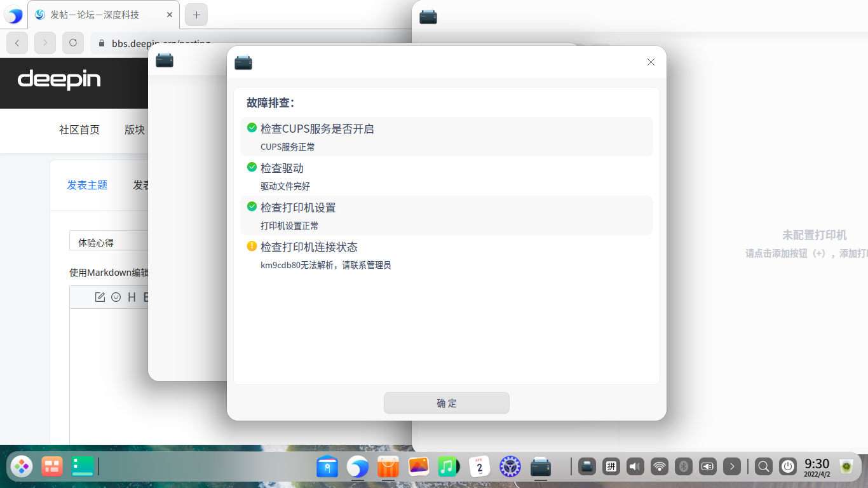This screenshot has width=868, height=488.
Task: Reload the forum page
Action: tap(72, 43)
